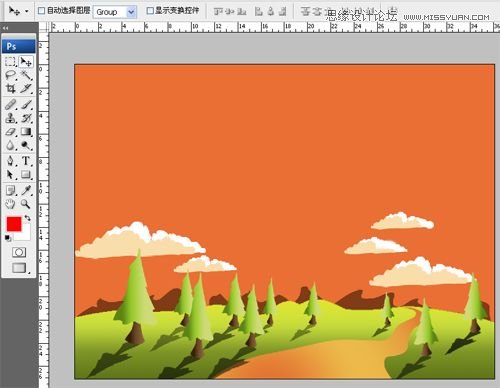Select the Blur tool
The height and width of the screenshot is (388, 500).
click(x=11, y=145)
